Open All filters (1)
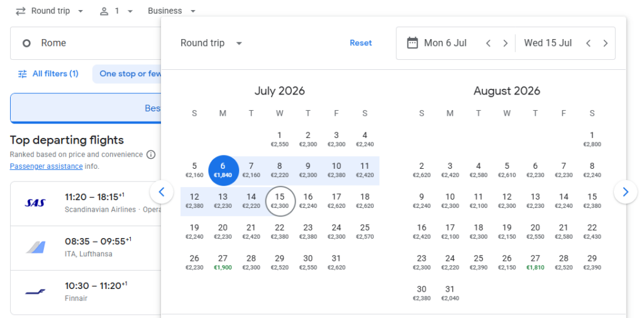This screenshot has width=644, height=318. [48, 74]
